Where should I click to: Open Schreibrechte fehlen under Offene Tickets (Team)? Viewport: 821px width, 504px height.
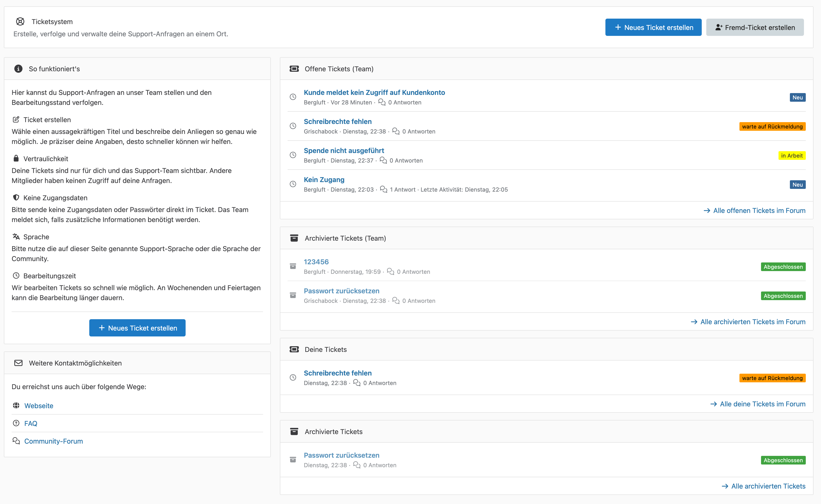click(x=338, y=121)
